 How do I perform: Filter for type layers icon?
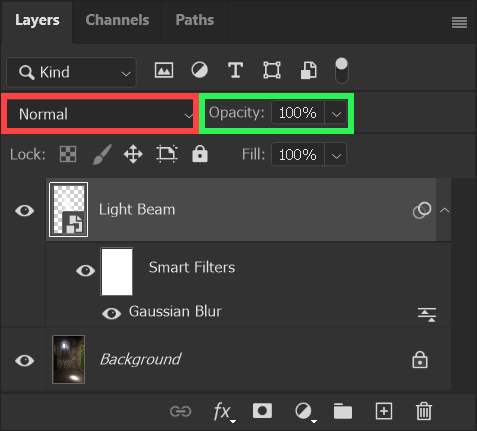tap(235, 70)
